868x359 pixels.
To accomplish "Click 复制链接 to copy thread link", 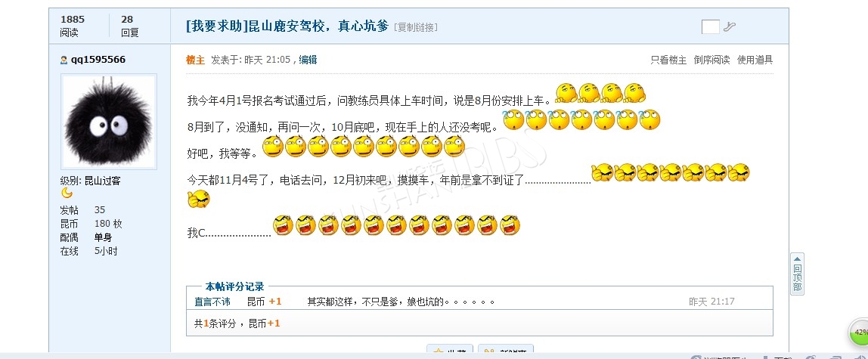I will tap(416, 27).
